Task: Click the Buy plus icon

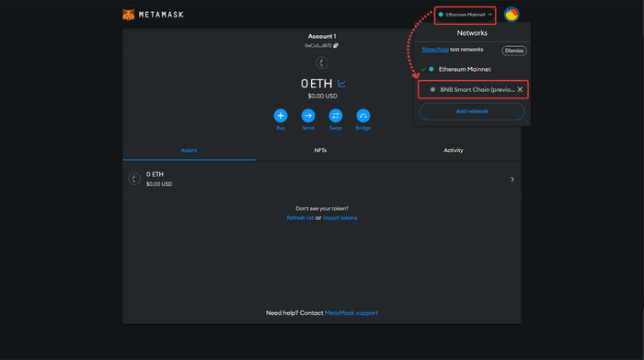Action: point(281,116)
